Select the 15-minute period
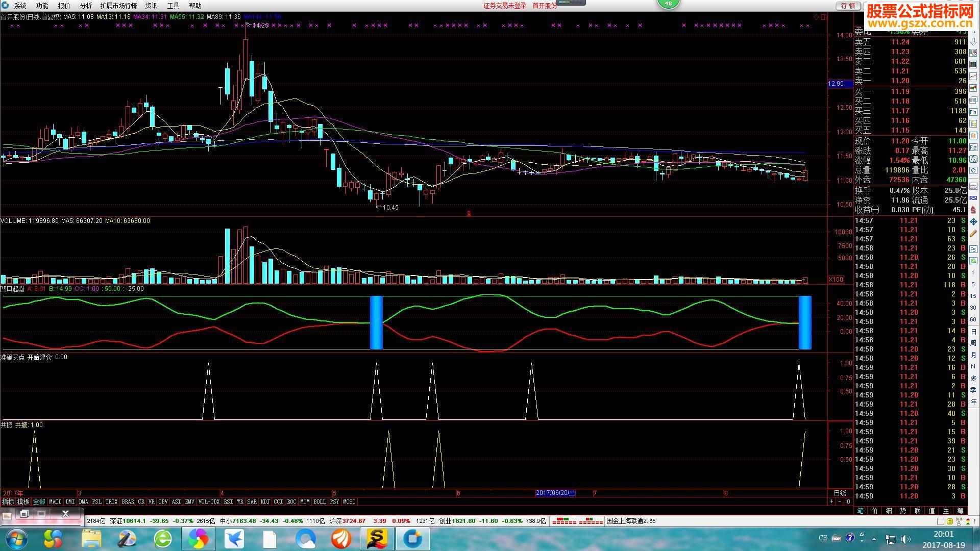 click(973, 296)
